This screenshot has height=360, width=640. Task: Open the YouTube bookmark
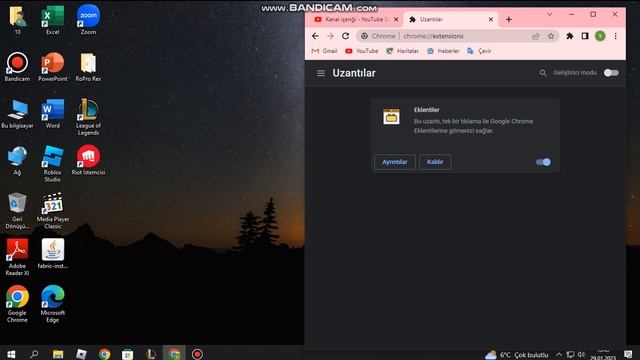[362, 51]
